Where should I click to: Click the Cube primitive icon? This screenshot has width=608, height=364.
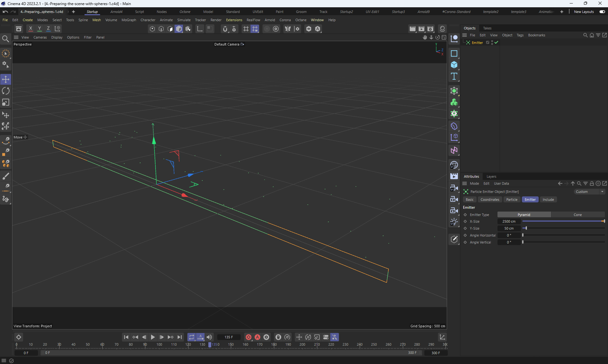(454, 65)
